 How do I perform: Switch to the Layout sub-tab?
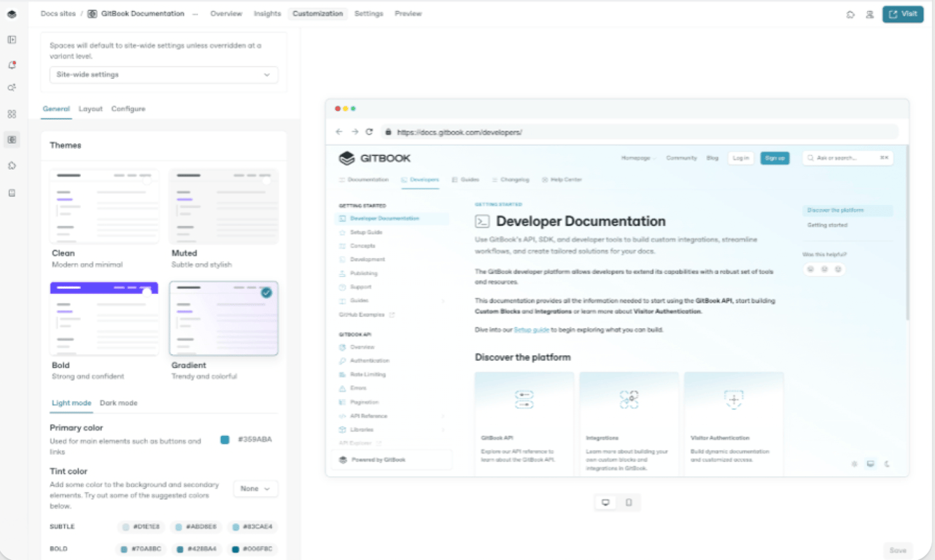click(x=90, y=109)
